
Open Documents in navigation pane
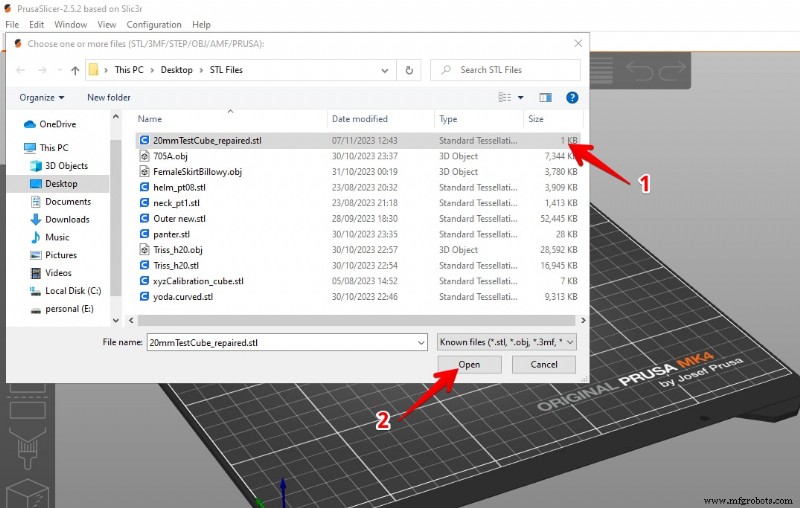coord(61,201)
